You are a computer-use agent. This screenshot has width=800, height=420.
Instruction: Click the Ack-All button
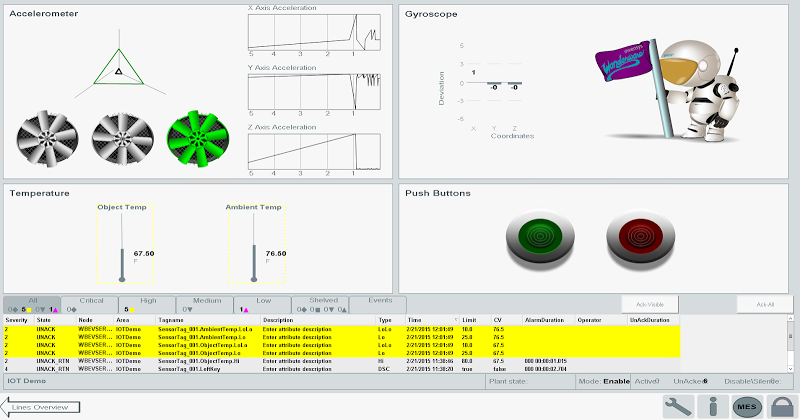[x=765, y=305]
